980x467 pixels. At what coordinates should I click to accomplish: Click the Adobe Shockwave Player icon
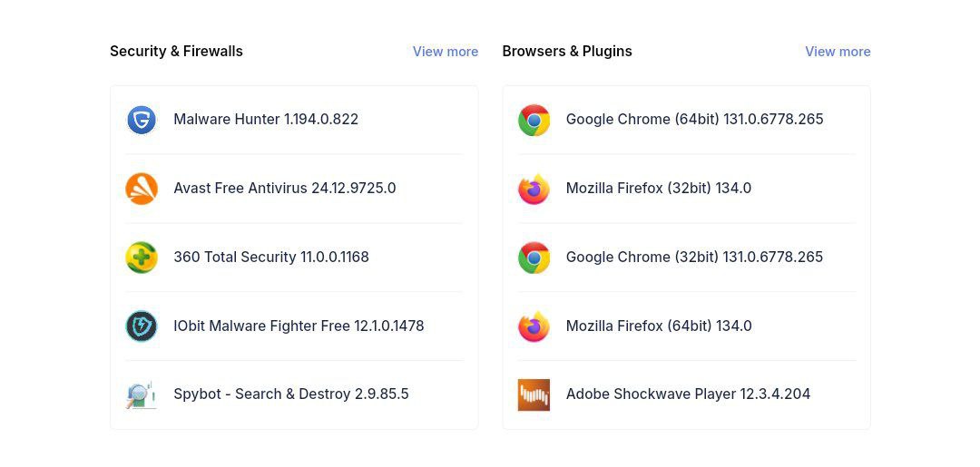[x=534, y=394]
